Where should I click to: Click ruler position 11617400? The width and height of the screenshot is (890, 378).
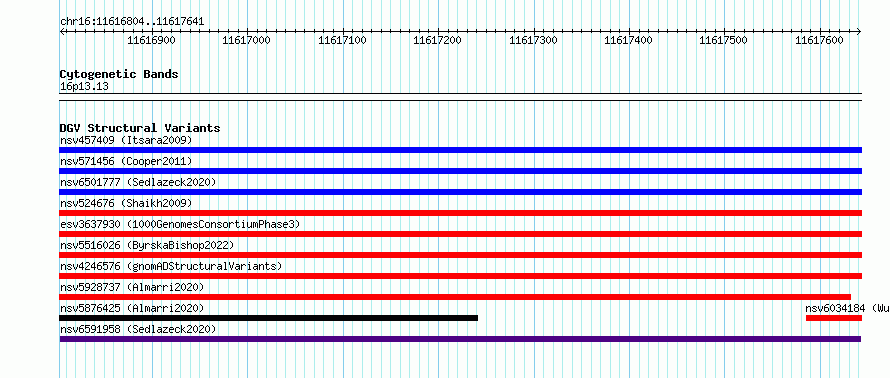pos(628,40)
